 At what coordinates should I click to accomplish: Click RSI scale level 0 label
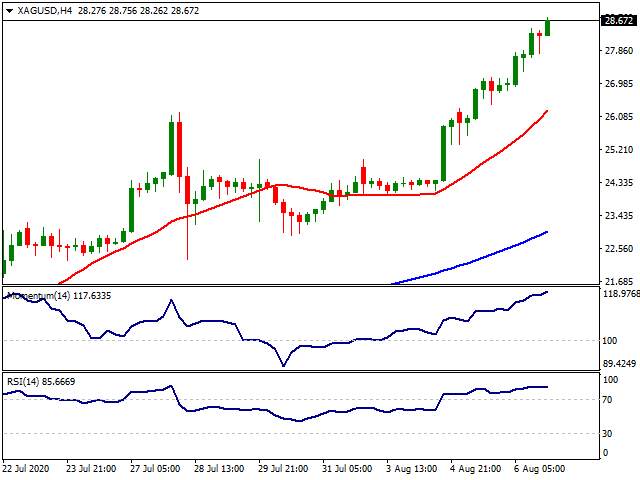tap(605, 453)
